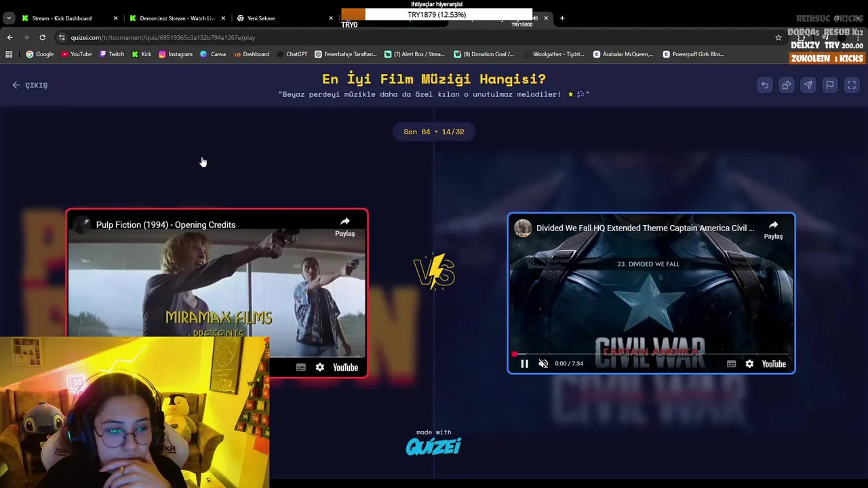Open the Dashboard bookmark
The image size is (868, 488).
(251, 54)
